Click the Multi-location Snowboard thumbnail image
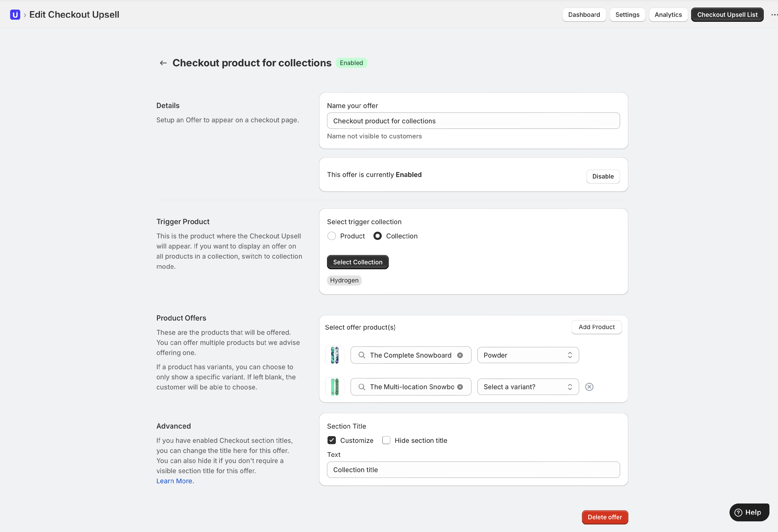The image size is (778, 532). (335, 387)
